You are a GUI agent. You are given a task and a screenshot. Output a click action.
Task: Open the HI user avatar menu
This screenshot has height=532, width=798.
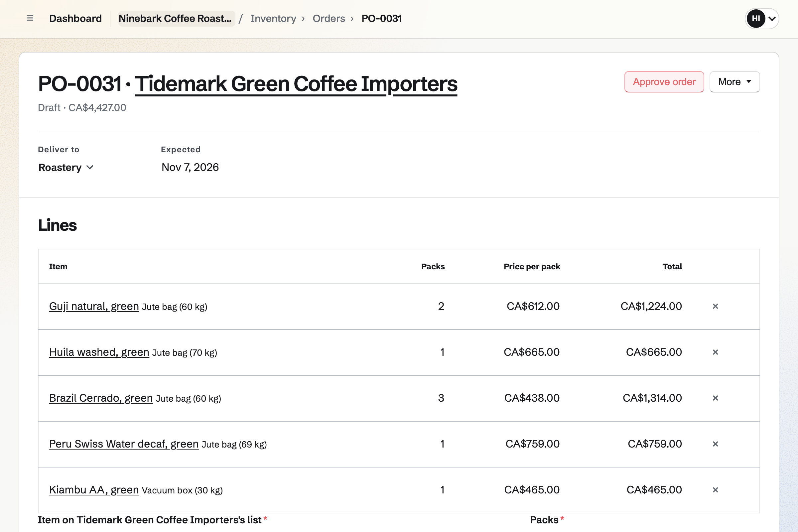[762, 18]
